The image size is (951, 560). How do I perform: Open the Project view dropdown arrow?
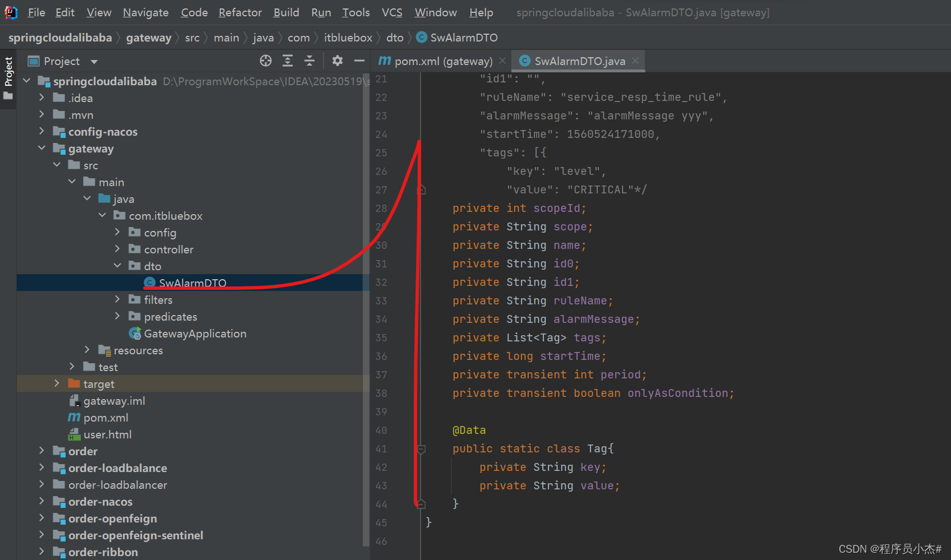click(94, 62)
